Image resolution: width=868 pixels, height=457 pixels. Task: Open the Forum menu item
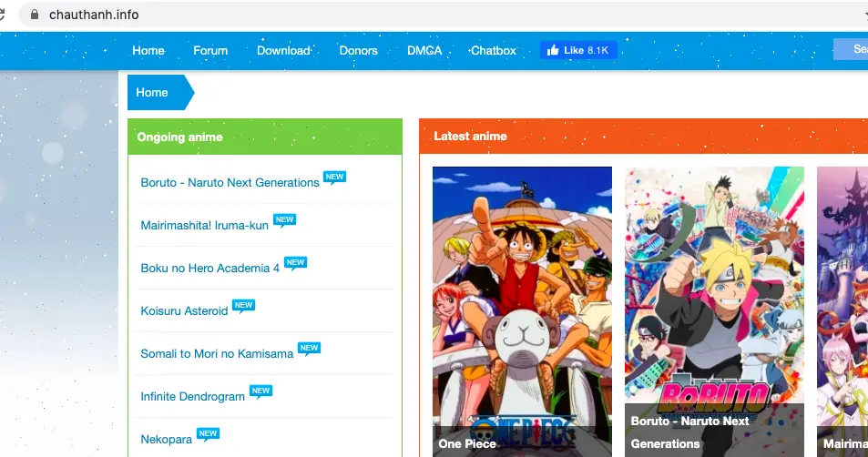pos(210,50)
